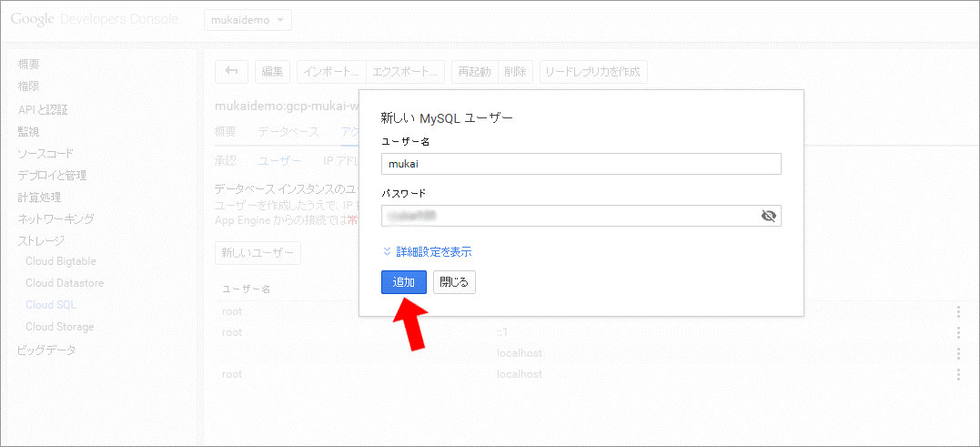
Task: Click the 新しいユーザー button
Action: [x=258, y=253]
